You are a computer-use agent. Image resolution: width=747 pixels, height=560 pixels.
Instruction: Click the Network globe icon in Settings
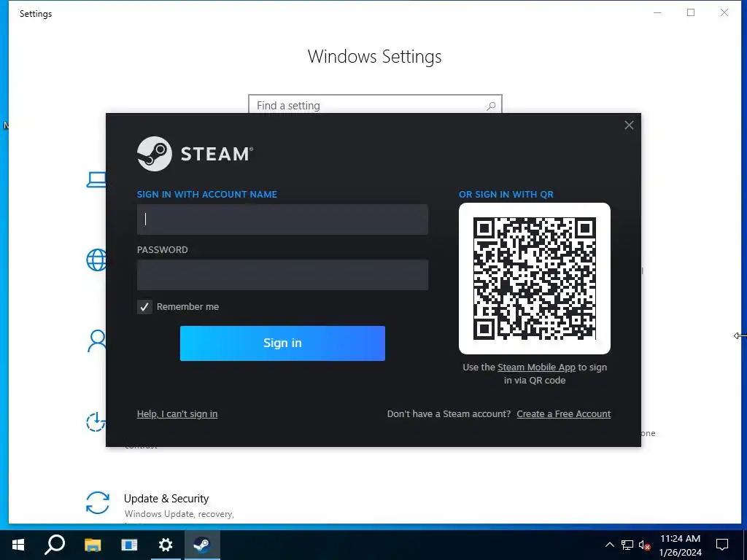(x=96, y=260)
